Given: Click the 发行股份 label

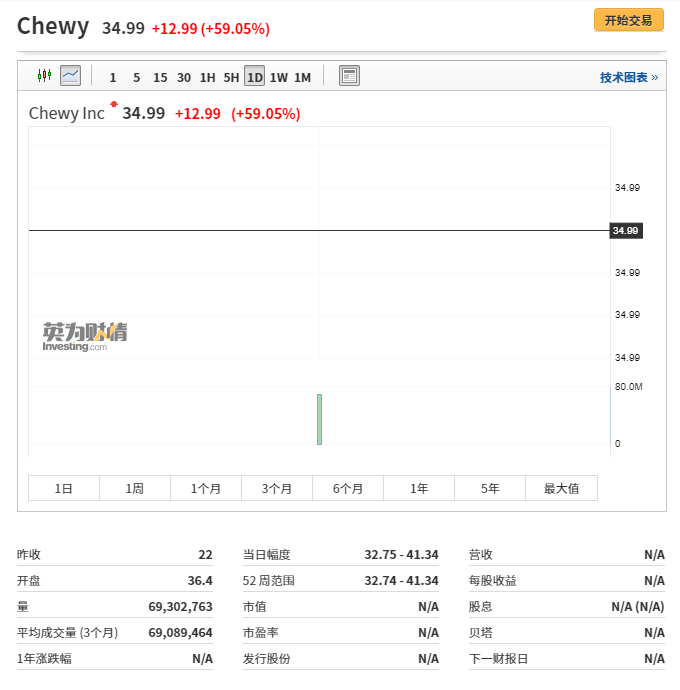Looking at the screenshot, I should [267, 658].
